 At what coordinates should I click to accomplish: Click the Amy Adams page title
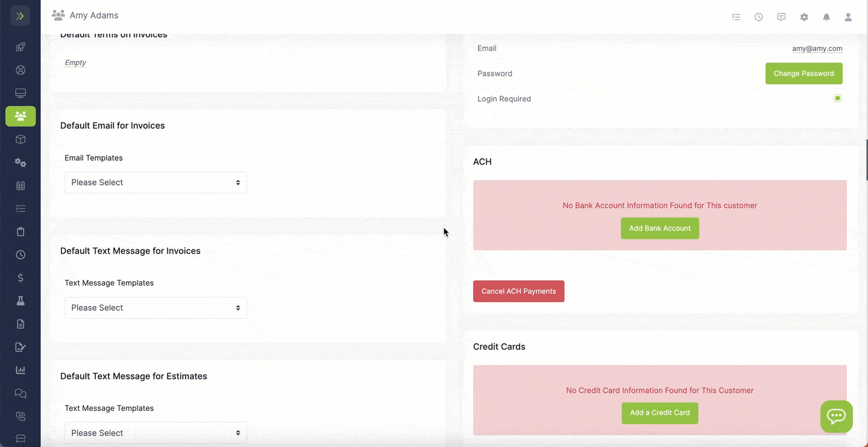coord(94,15)
